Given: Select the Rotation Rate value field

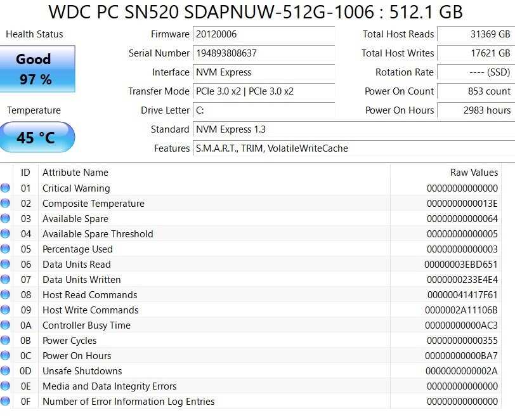Looking at the screenshot, I should click(476, 72).
